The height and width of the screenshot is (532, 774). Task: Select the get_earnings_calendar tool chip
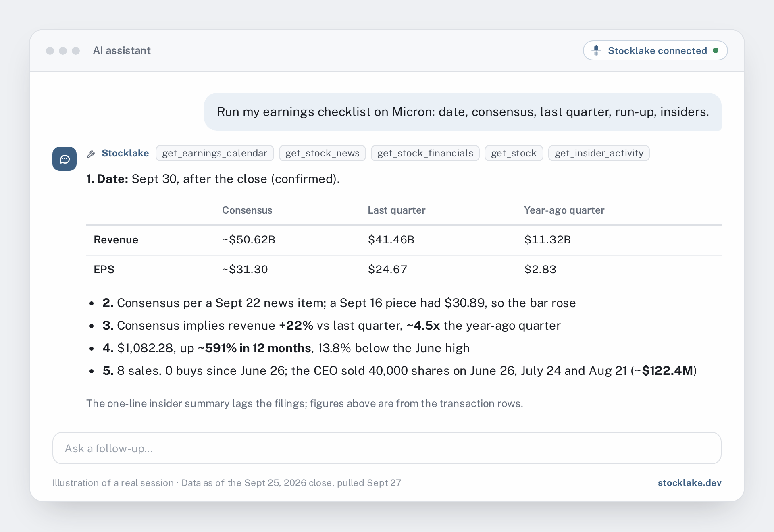tap(215, 153)
